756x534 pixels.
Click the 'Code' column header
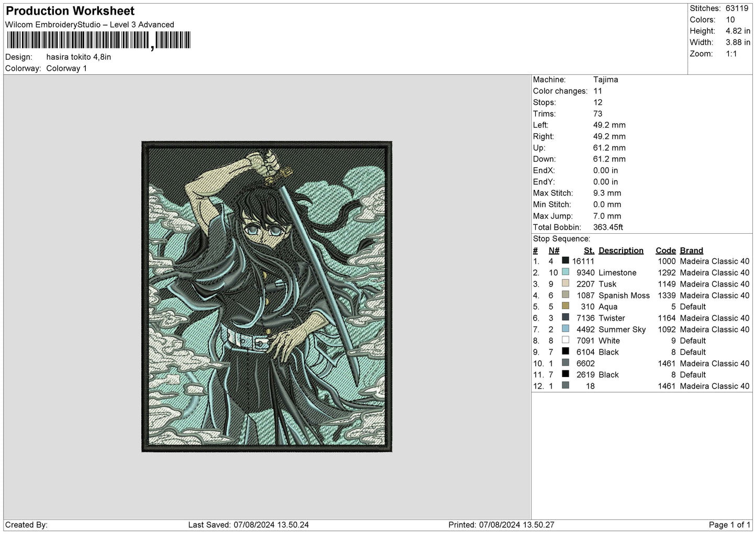pos(666,251)
